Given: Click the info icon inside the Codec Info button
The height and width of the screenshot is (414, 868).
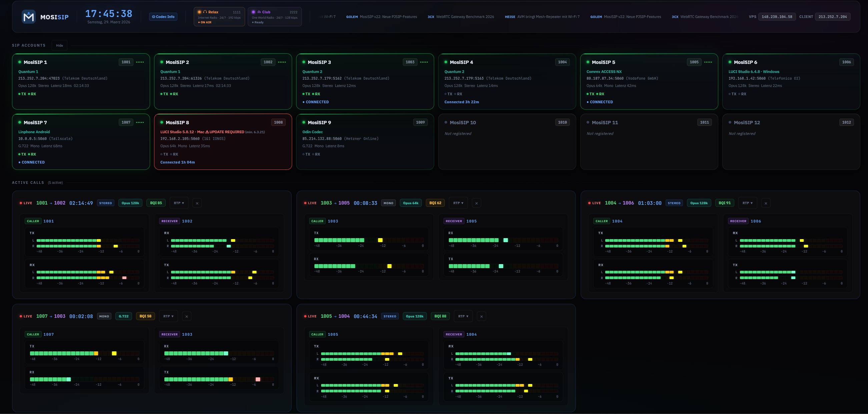Looking at the screenshot, I should pos(154,17).
